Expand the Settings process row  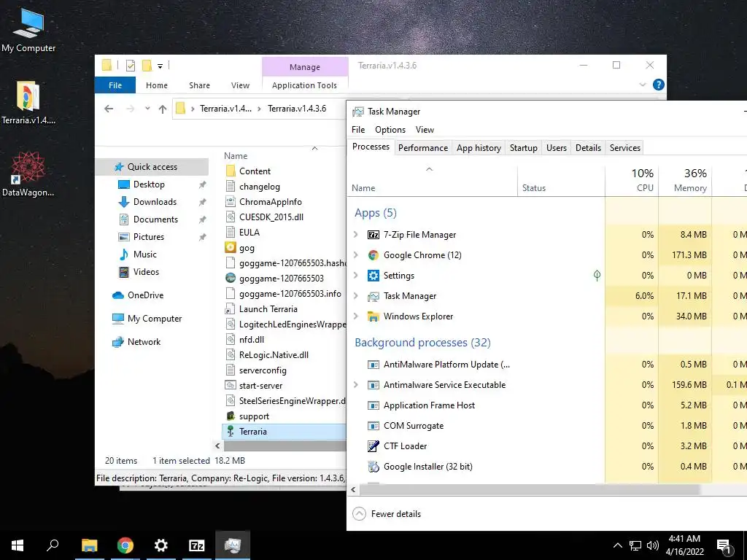[x=355, y=276]
